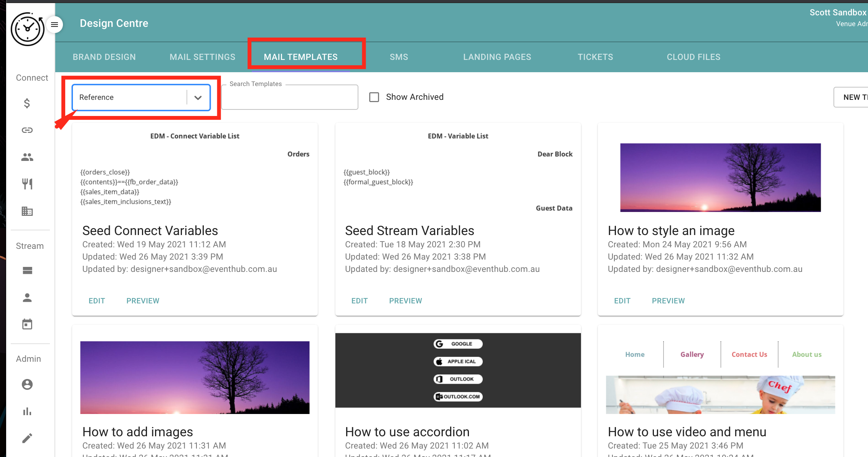Enable the Show Archived checkbox
Screen dimensions: 868x457
tap(374, 97)
